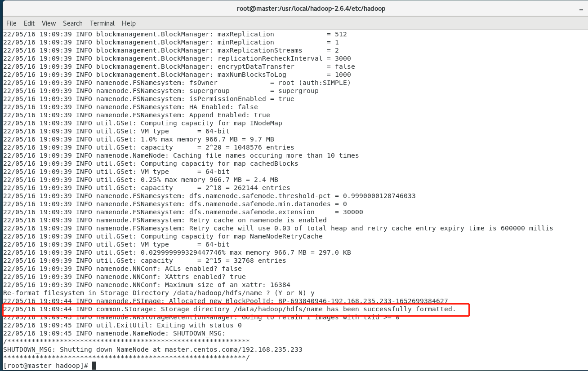Click the 'dfs.namenode.safemode.min.datanodes = 0' line
588x371 pixels.
click(175, 204)
